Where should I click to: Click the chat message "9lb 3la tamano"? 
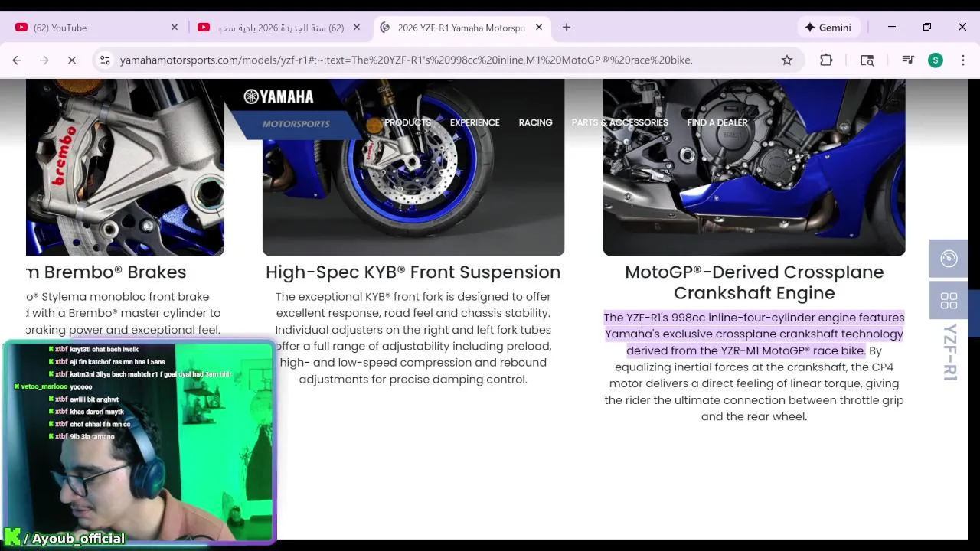coord(92,436)
